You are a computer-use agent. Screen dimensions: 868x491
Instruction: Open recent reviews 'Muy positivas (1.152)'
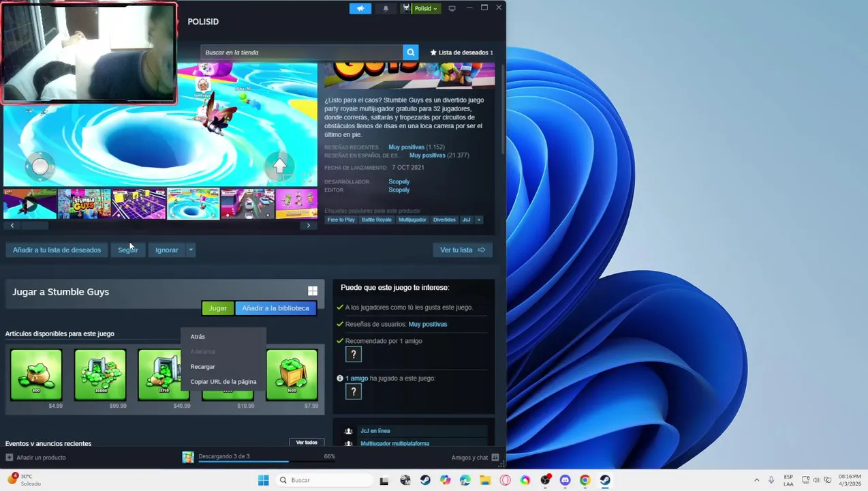click(x=416, y=147)
